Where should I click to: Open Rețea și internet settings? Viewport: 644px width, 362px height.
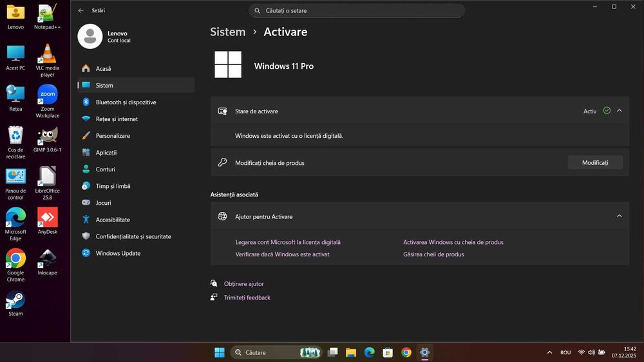point(136,119)
